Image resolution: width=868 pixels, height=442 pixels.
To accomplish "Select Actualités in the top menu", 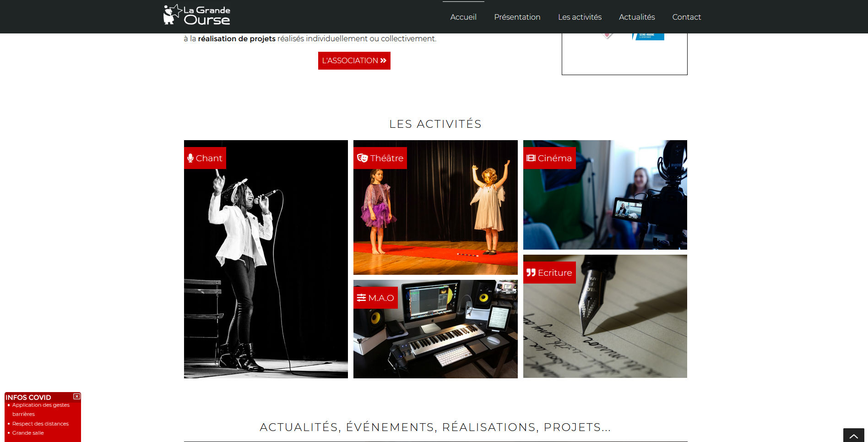I will pos(636,17).
